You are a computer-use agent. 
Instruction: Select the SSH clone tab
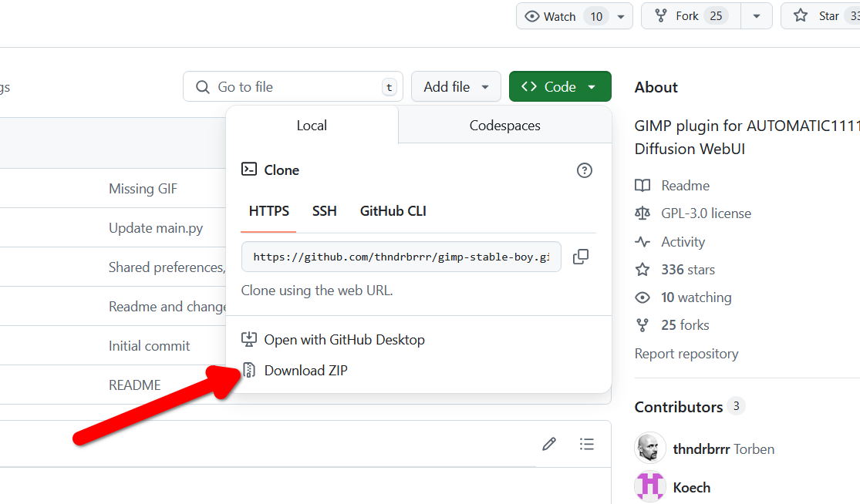point(325,210)
